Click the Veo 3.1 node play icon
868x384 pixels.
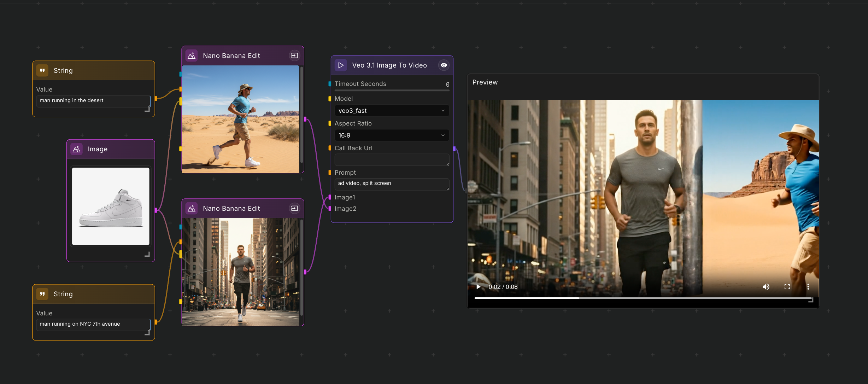tap(341, 65)
